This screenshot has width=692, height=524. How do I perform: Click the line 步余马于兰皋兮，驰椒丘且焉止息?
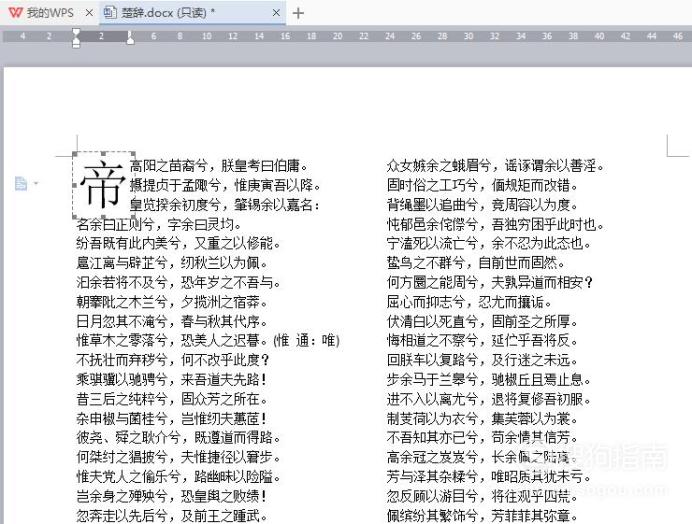coord(489,380)
